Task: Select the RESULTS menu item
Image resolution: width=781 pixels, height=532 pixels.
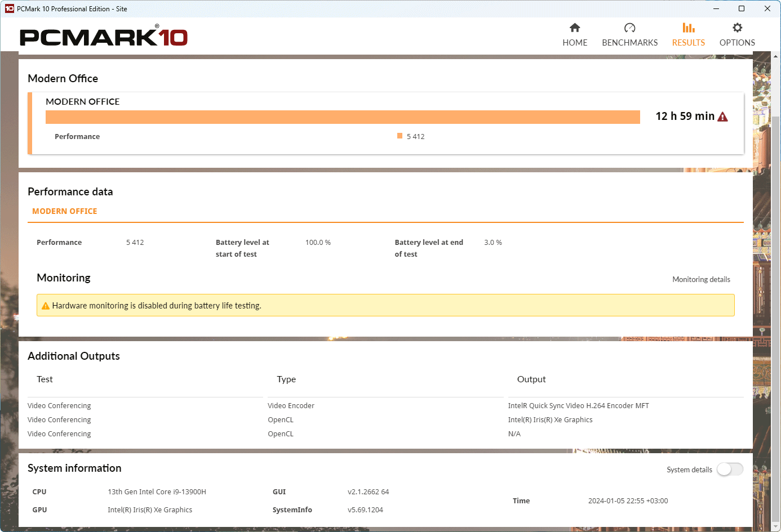Action: point(689,43)
